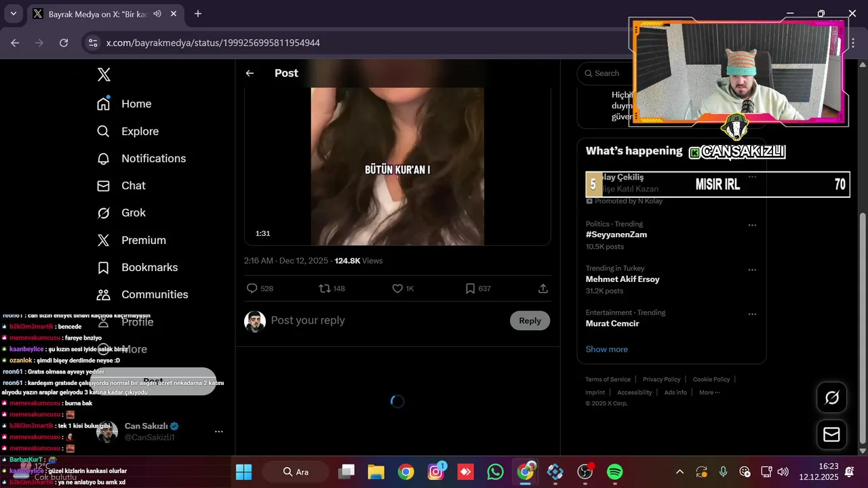This screenshot has width=868, height=488.
Task: Open Bookmarks in the sidebar
Action: point(137,268)
